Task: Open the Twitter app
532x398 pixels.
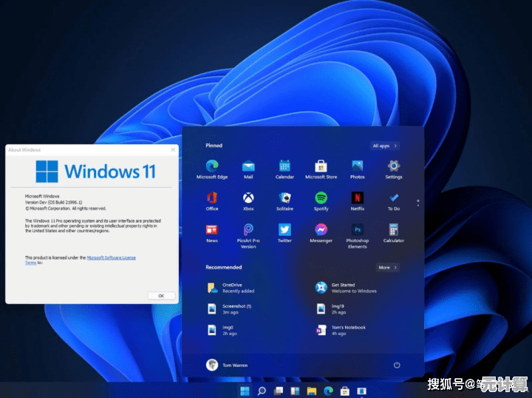Action: pos(284,231)
